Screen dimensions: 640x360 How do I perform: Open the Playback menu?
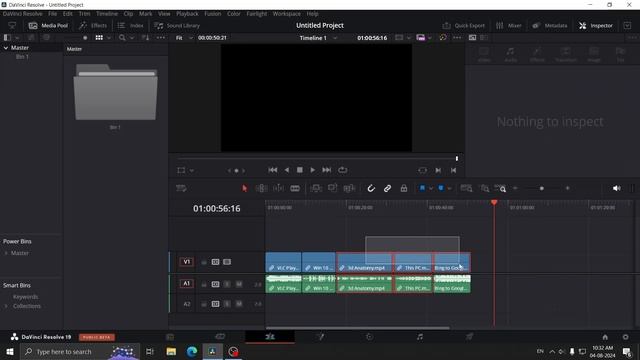click(187, 13)
